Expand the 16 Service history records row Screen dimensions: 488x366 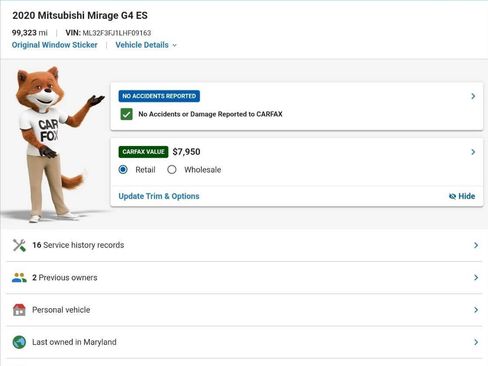pyautogui.click(x=244, y=245)
